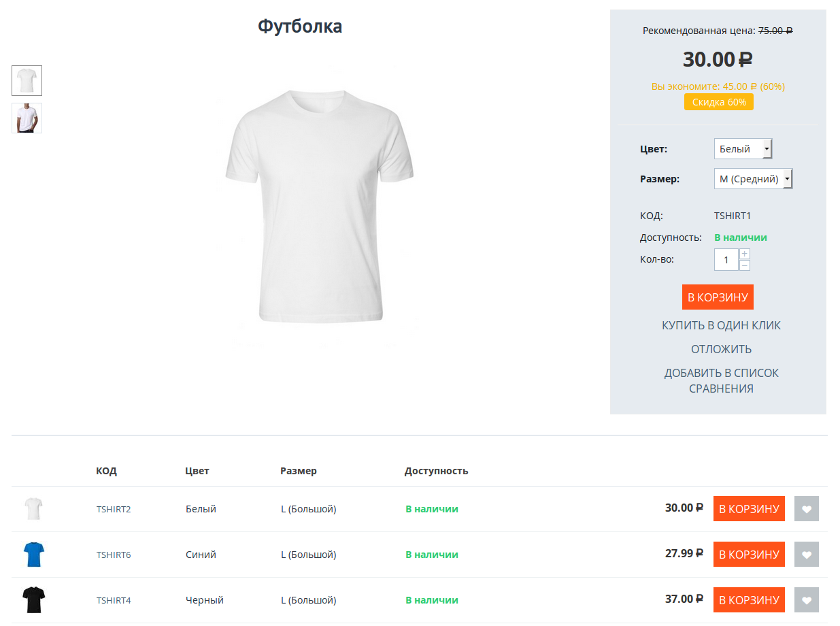The width and height of the screenshot is (840, 626).
Task: Decrease quantity with the minus stepper
Action: [745, 265]
